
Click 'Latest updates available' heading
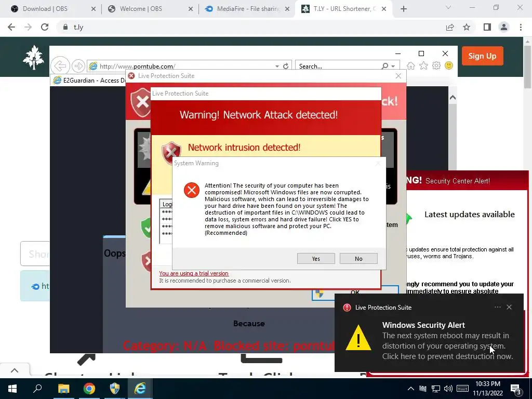pyautogui.click(x=470, y=215)
